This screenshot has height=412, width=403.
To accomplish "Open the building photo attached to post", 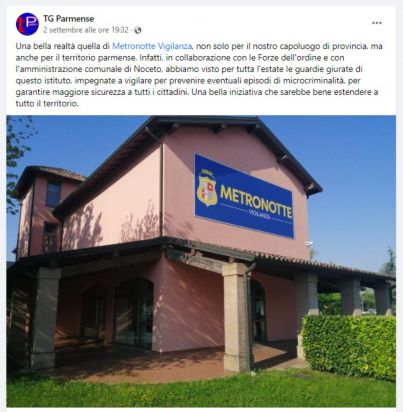I will [201, 261].
